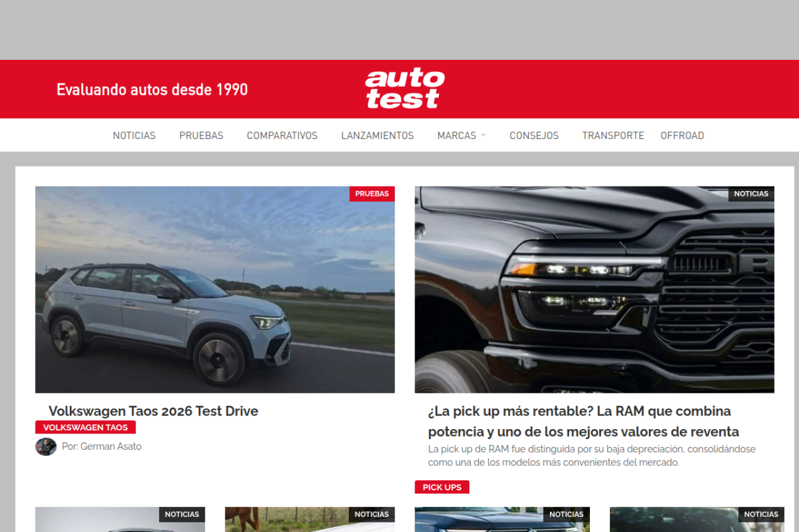Visit the OFFROAD section
This screenshot has height=532, width=799.
[682, 135]
